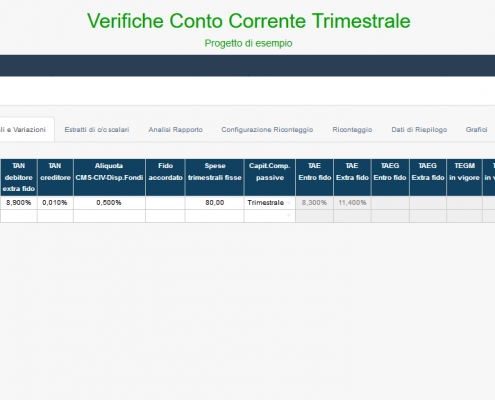The width and height of the screenshot is (495, 400).
Task: Go to the Dati di Riepilogo tab
Action: click(419, 130)
